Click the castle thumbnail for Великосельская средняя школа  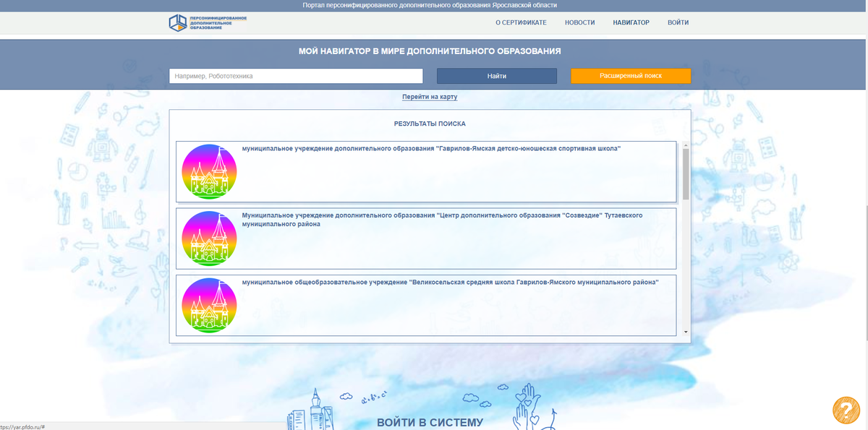click(209, 306)
